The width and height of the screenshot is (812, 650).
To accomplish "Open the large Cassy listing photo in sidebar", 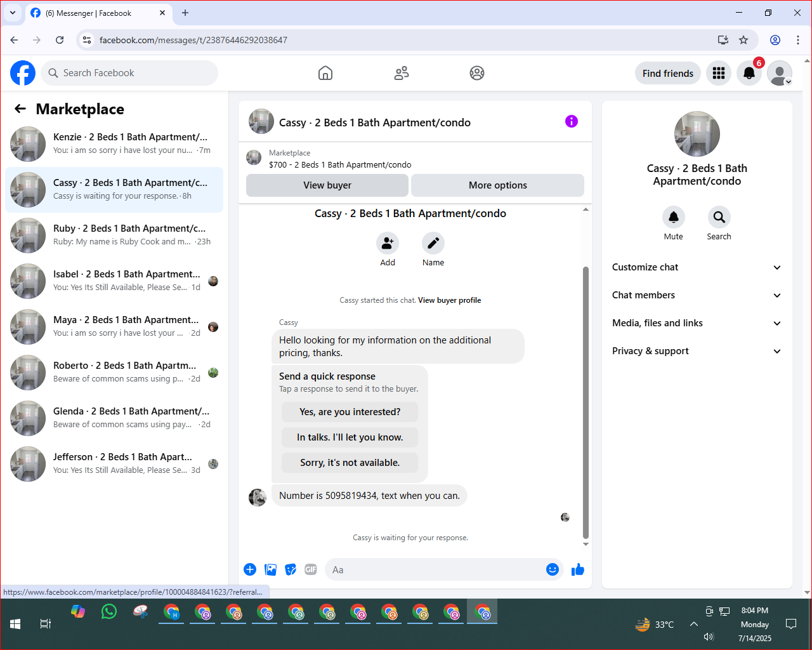I will 697,134.
